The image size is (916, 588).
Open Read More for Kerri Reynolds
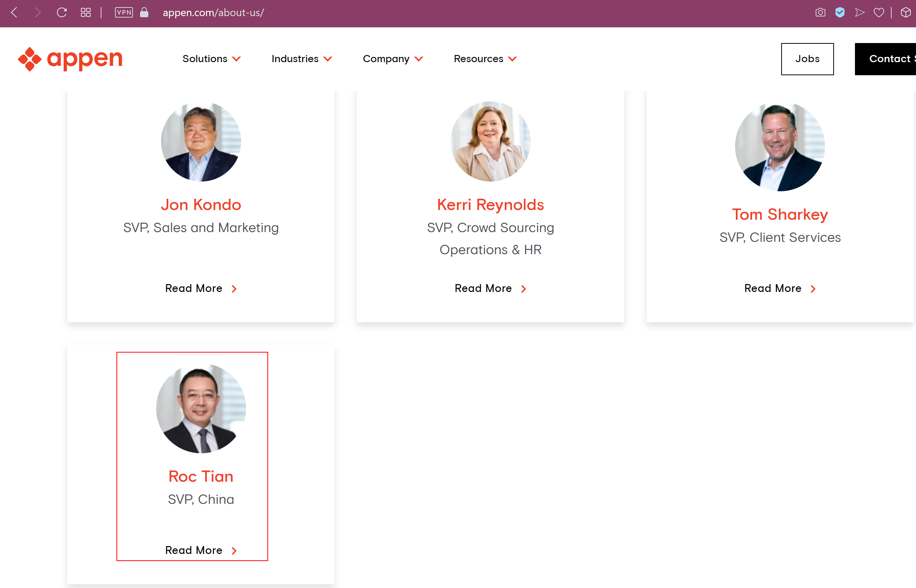483,288
